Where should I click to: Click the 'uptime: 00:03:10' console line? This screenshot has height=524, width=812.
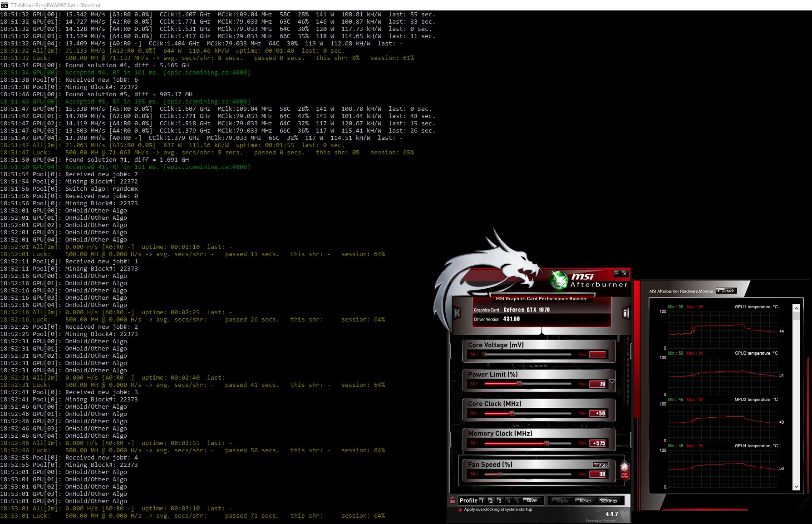(x=116, y=509)
